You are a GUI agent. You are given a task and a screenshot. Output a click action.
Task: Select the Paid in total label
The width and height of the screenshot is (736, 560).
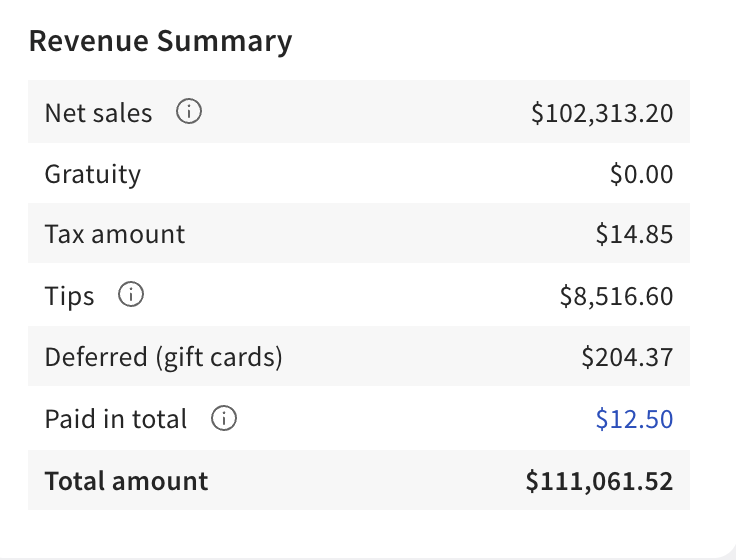click(x=116, y=419)
